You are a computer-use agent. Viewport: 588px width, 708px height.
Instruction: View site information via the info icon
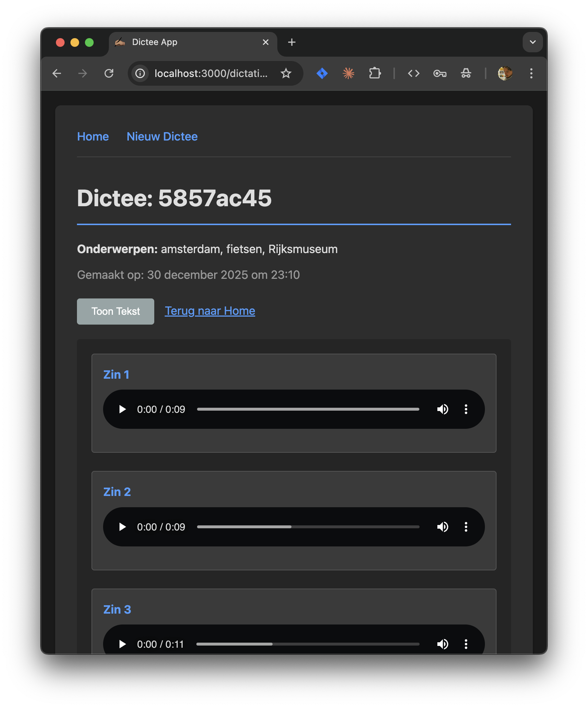coord(139,73)
